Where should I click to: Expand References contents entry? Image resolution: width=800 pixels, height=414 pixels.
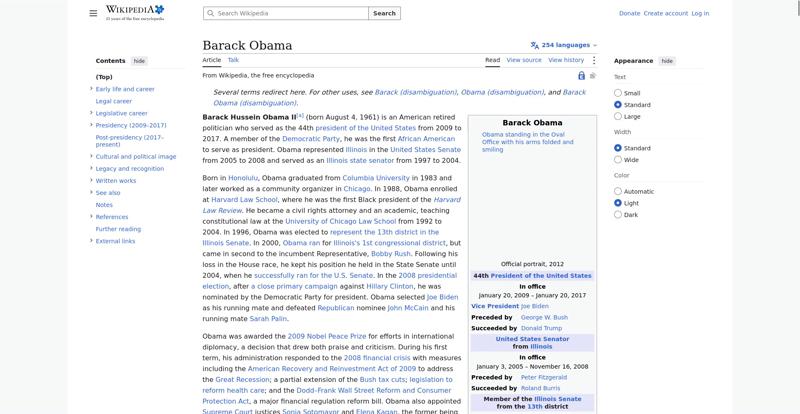point(91,216)
